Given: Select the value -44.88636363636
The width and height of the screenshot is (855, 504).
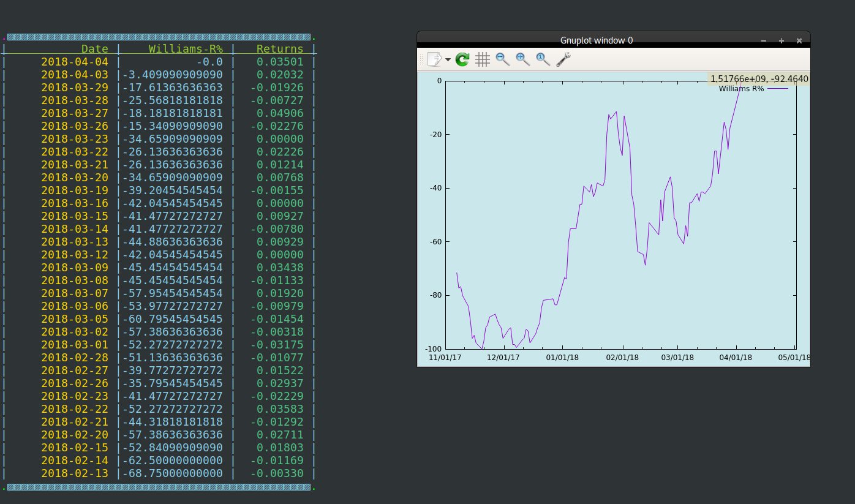Looking at the screenshot, I should point(173,242).
